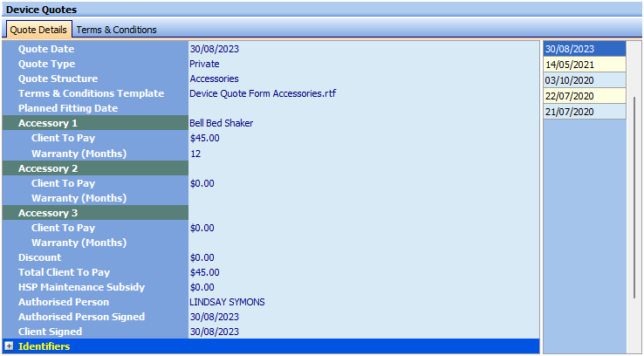Image resolution: width=644 pixels, height=356 pixels.
Task: Click the Total Client To Pay value $45.00
Action: tap(204, 272)
